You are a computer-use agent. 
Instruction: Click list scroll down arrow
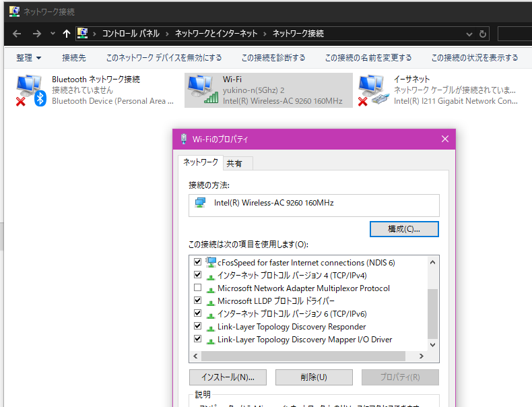(x=432, y=345)
